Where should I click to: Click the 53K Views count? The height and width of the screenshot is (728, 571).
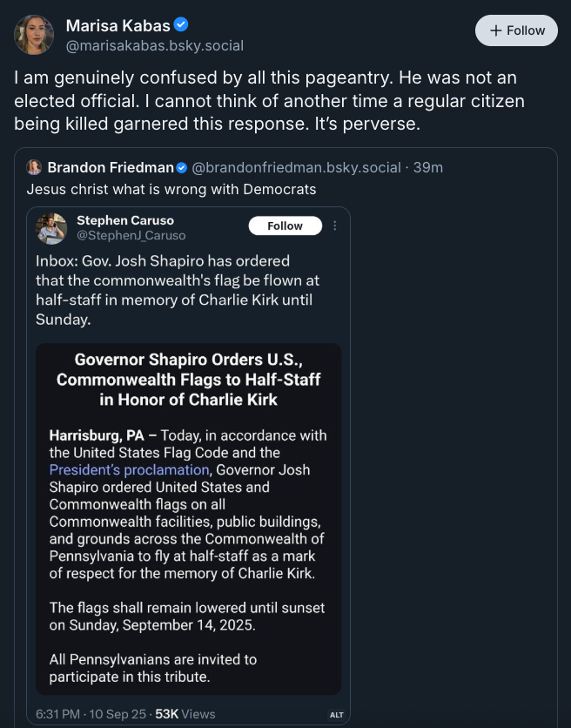[x=185, y=714]
